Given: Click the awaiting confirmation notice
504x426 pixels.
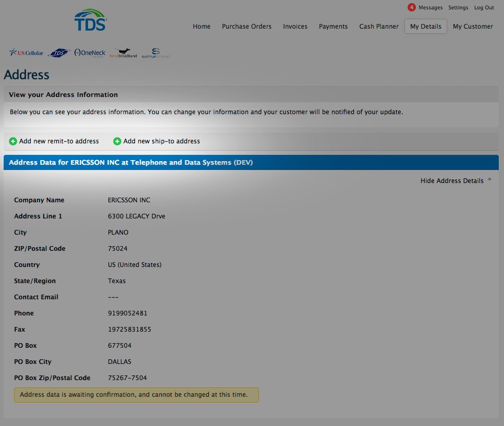Looking at the screenshot, I should tap(136, 395).
